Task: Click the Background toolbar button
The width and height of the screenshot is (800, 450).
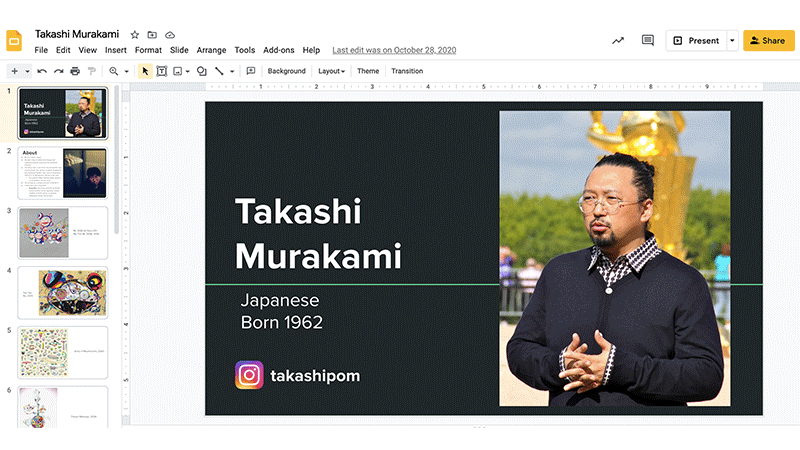Action: pos(287,71)
